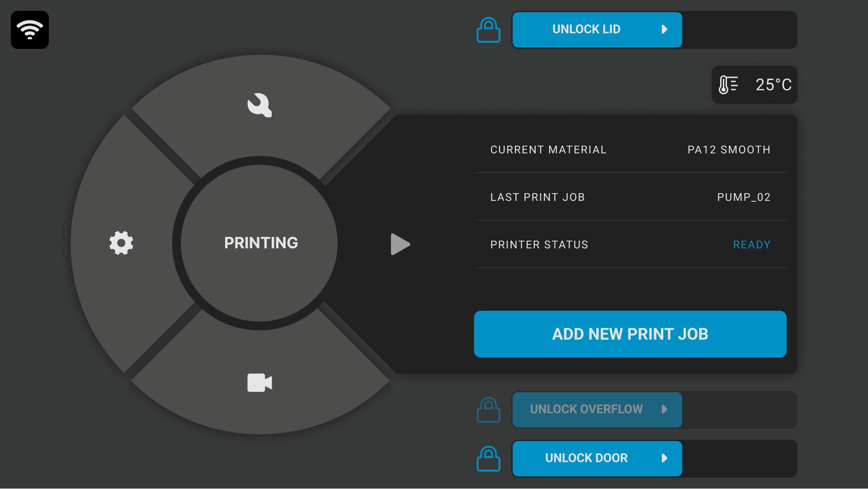Open the camera video section
This screenshot has width=868, height=489.
[259, 383]
